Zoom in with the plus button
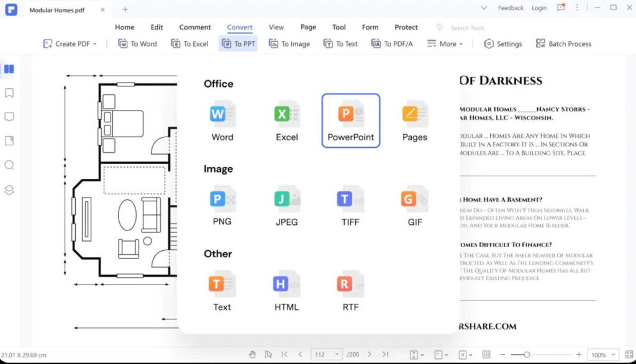636x364 pixels. (x=579, y=355)
